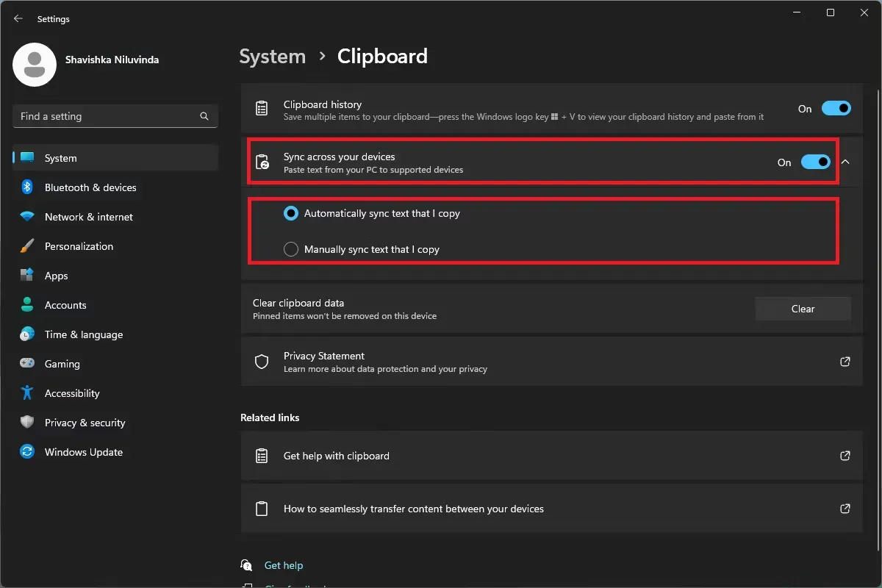Click the user name Shavishka Niluvinda
The image size is (882, 588).
[x=112, y=60]
